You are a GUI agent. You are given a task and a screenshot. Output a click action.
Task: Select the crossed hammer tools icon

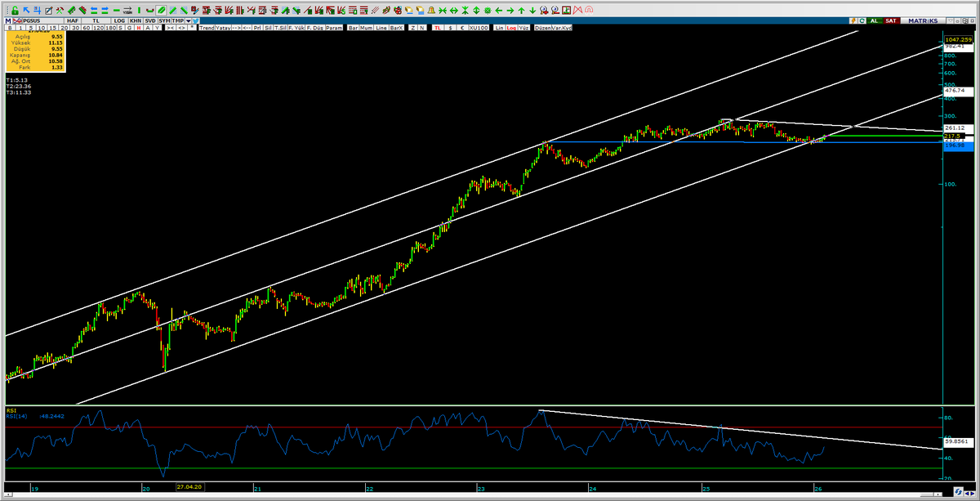(60, 11)
